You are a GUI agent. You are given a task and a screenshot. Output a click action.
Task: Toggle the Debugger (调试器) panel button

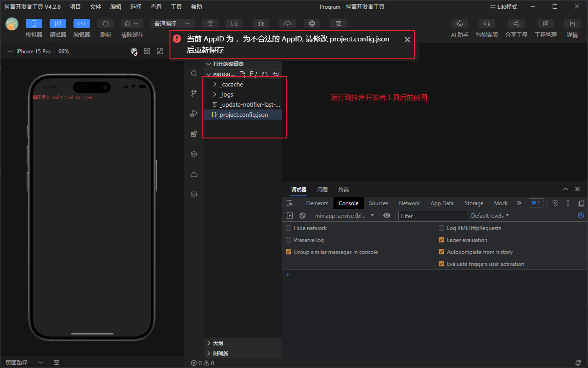point(58,23)
